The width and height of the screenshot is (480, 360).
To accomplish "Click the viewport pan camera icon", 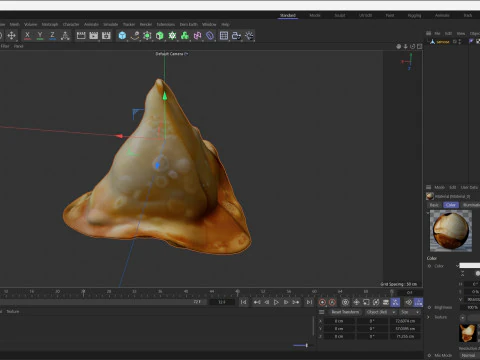I will coord(399,46).
